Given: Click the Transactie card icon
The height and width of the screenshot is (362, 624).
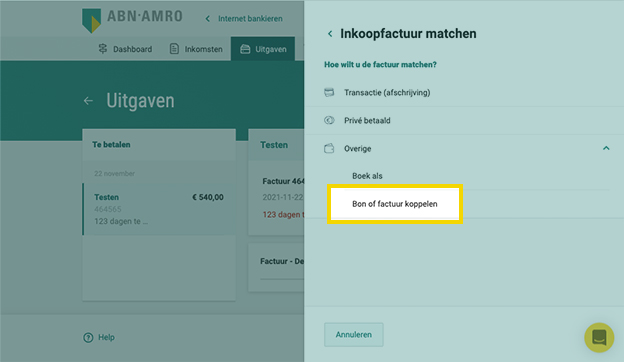Looking at the screenshot, I should point(329,93).
